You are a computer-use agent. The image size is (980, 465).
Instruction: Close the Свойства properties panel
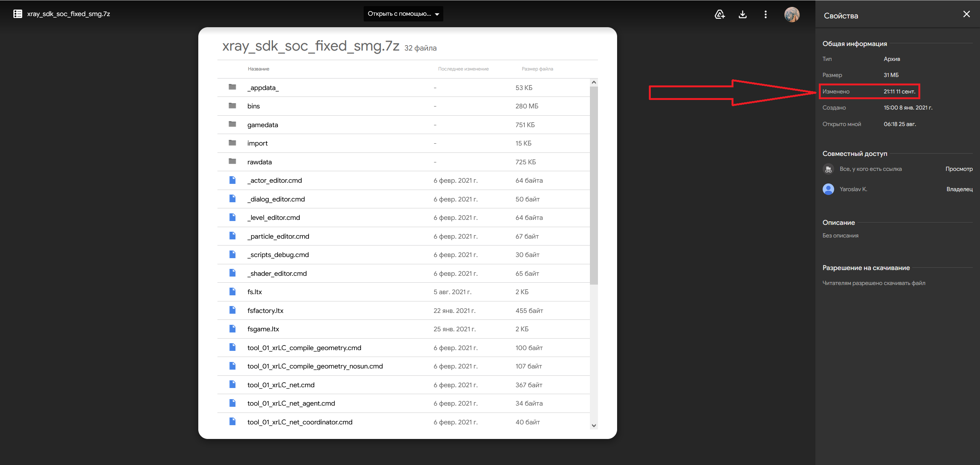(x=967, y=14)
